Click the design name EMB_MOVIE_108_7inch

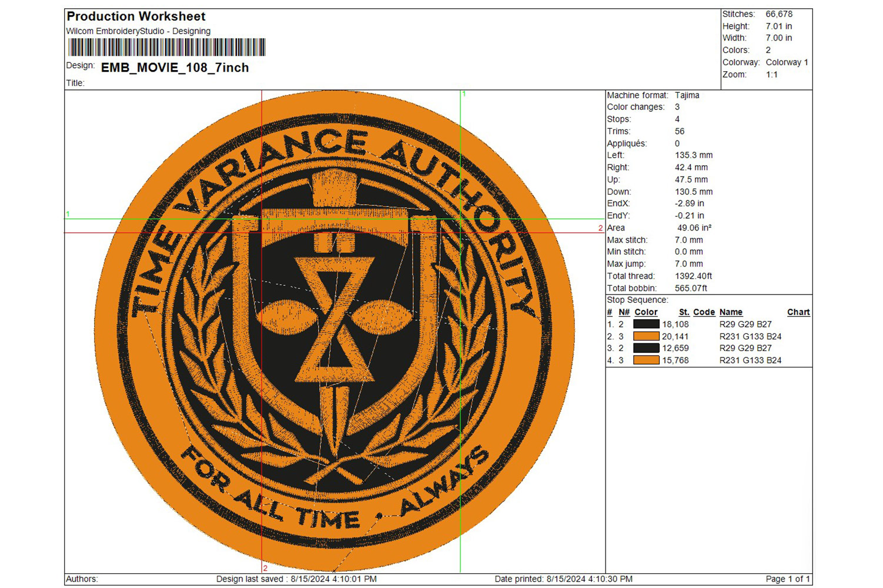(175, 68)
